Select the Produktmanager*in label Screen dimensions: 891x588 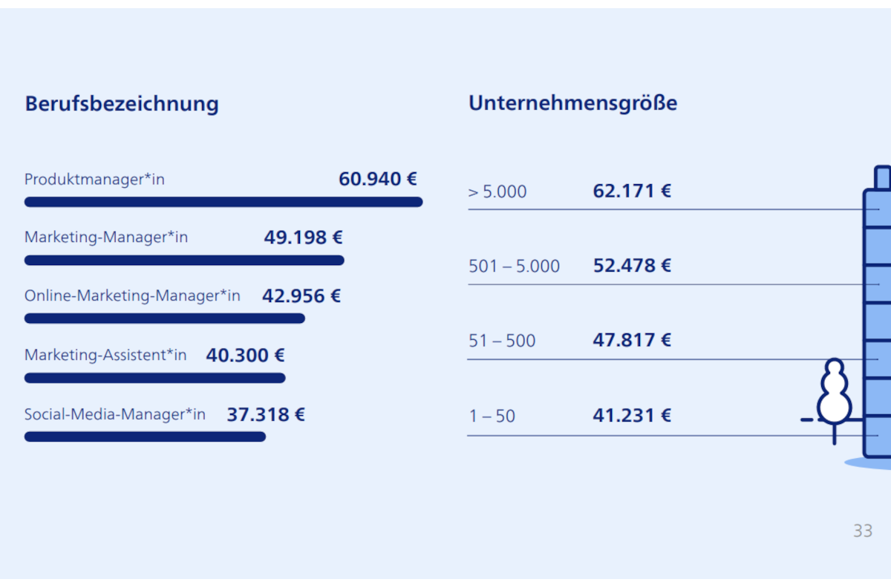[x=94, y=180]
